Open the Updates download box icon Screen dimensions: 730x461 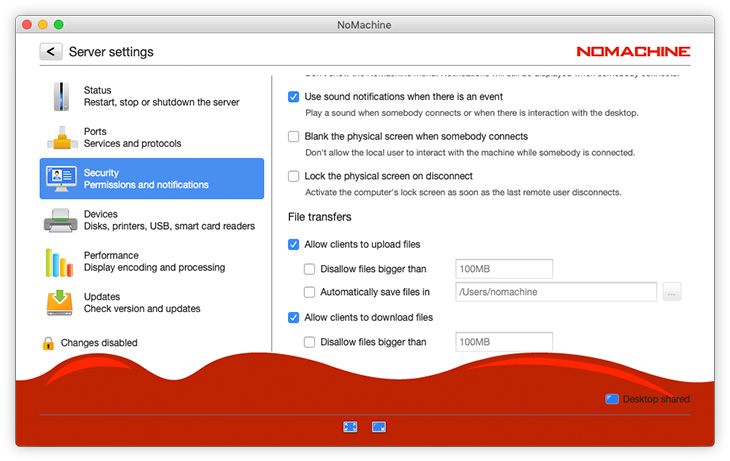point(61,303)
